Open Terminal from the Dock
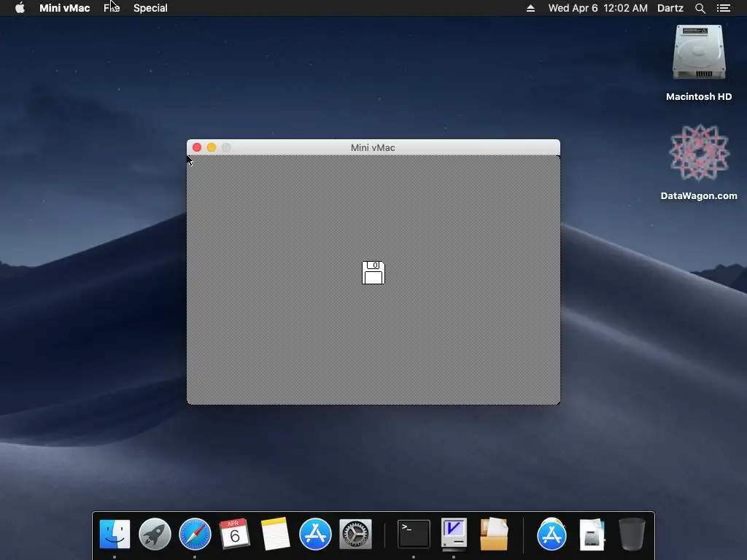Image resolution: width=747 pixels, height=560 pixels. (x=414, y=534)
